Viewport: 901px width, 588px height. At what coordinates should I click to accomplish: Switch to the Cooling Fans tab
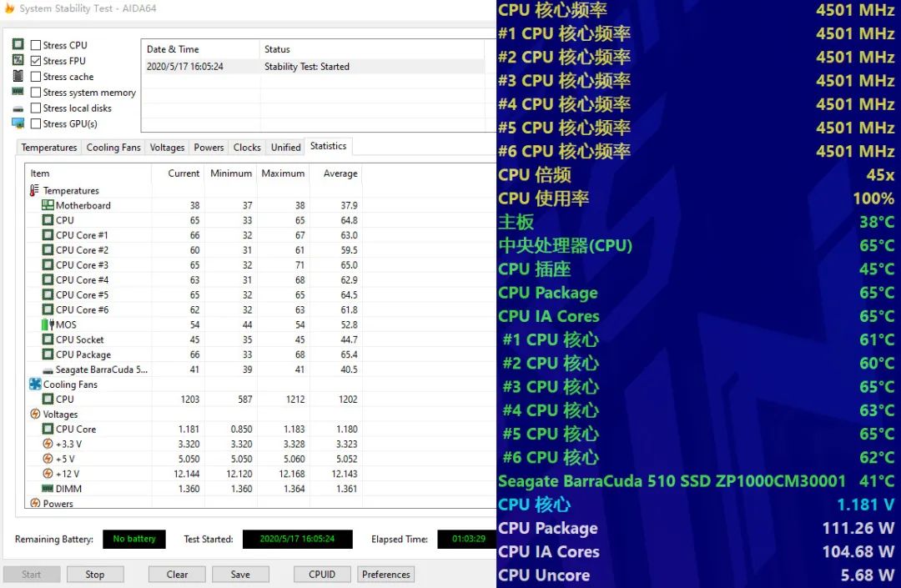click(113, 148)
